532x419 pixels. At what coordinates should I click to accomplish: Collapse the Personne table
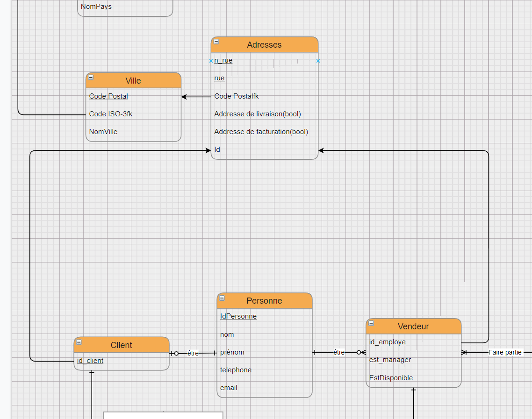[222, 298]
